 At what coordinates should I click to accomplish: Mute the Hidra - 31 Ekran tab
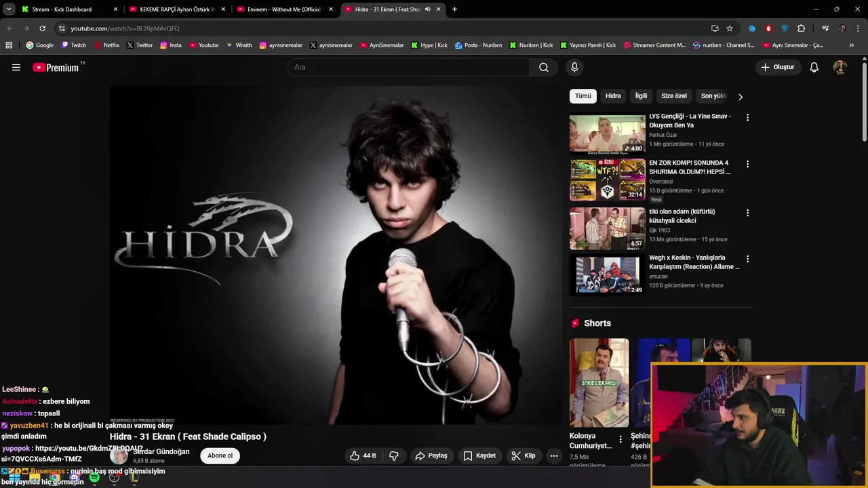[x=427, y=9]
